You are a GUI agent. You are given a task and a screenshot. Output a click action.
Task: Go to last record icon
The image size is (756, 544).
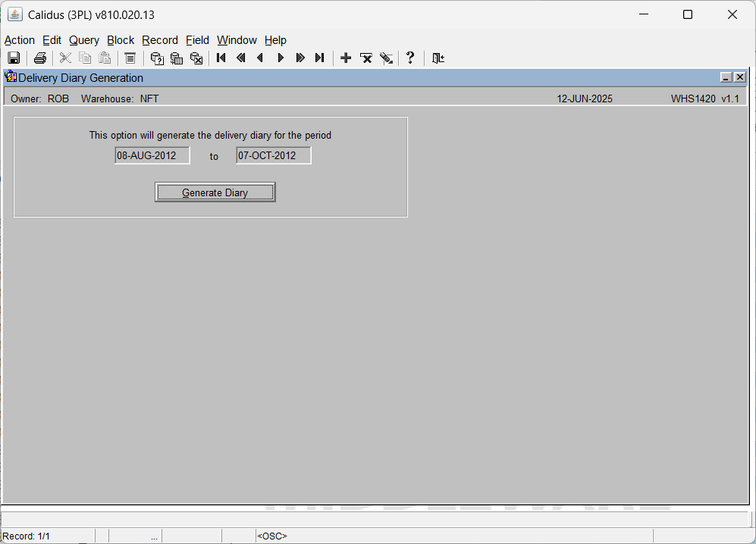(x=320, y=58)
